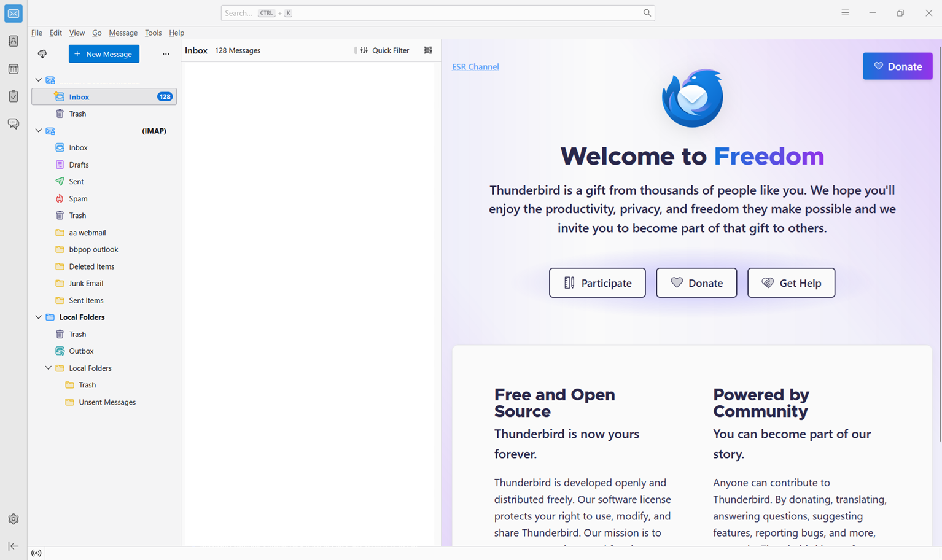Collapse the Local Folders subfolder under Outbox
942x560 pixels.
49,368
